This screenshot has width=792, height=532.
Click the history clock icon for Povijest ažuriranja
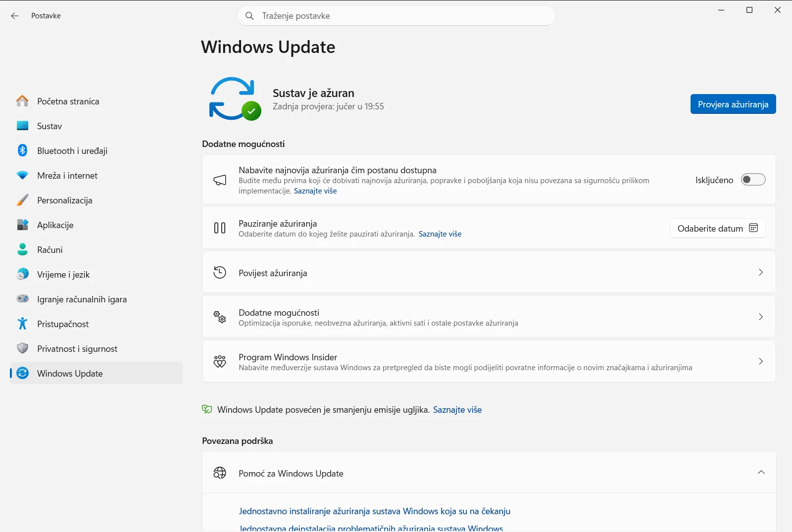tap(220, 272)
